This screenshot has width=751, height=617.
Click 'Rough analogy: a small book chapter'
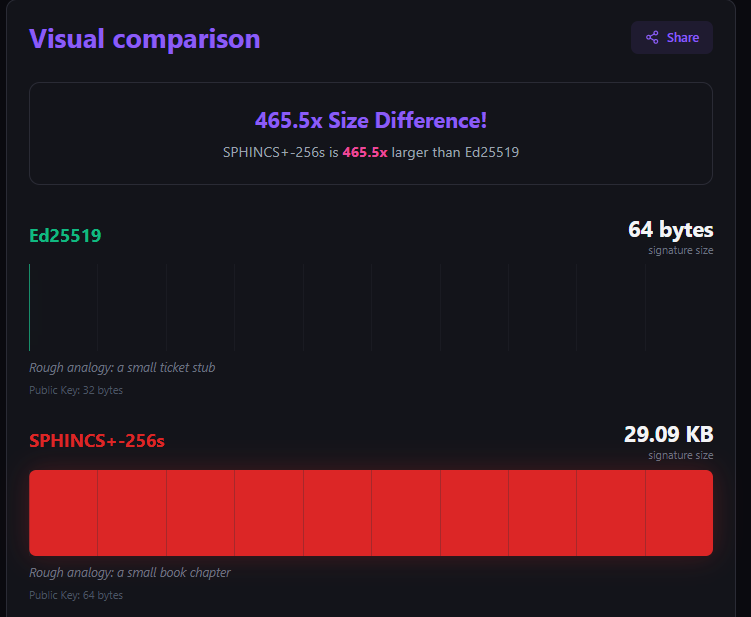click(130, 573)
